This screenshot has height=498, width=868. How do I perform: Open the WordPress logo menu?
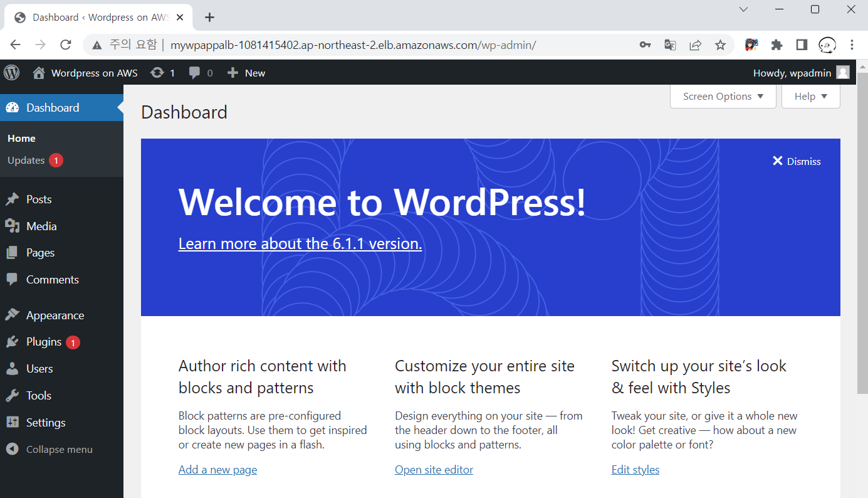click(x=12, y=73)
